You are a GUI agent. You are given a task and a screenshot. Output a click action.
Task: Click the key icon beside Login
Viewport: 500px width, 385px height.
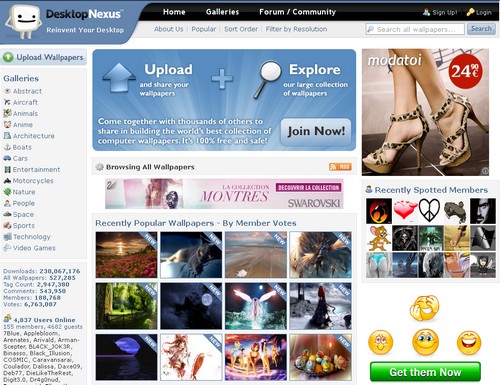pyautogui.click(x=470, y=12)
